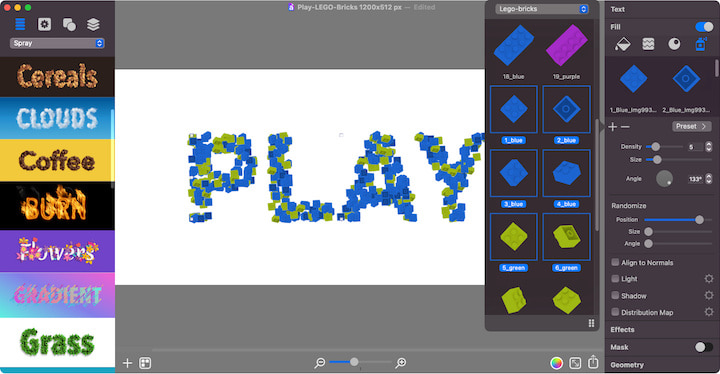Click the Density value stepper
Screen dimensions: 720x374
(x=709, y=147)
